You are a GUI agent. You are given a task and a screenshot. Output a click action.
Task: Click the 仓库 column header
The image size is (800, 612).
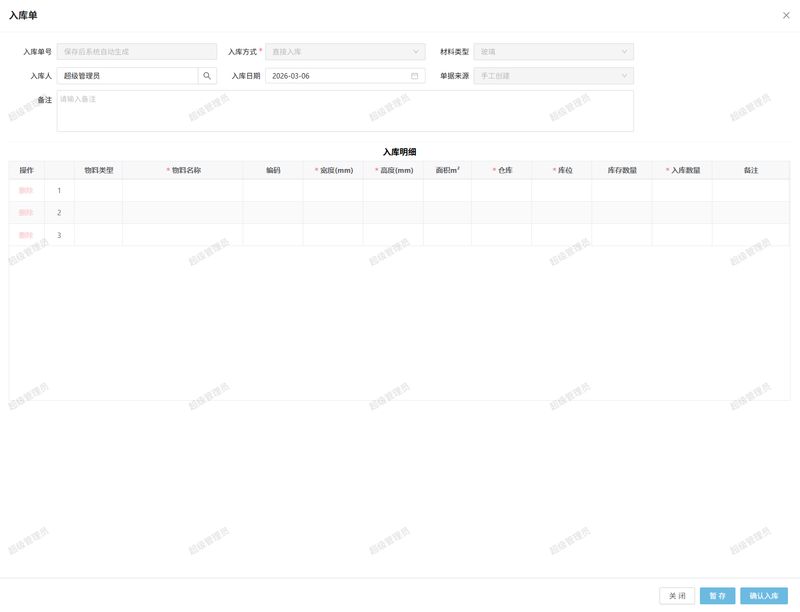coord(502,170)
